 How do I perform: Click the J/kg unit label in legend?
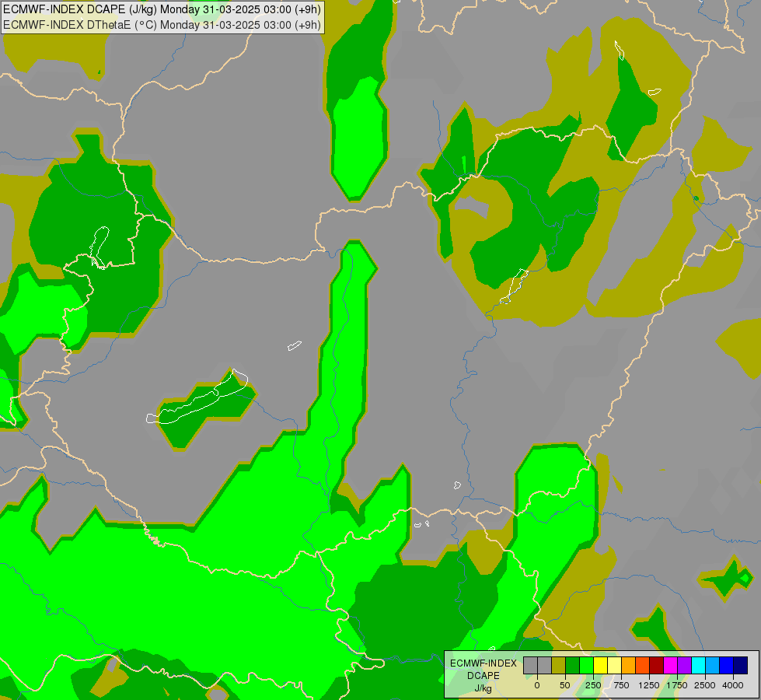coord(483,688)
